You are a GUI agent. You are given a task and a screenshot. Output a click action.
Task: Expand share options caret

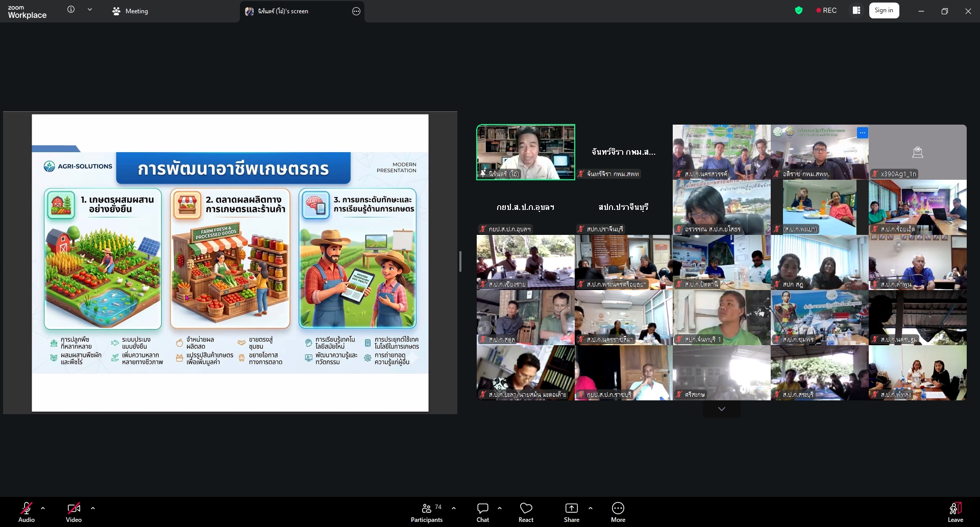pos(591,508)
